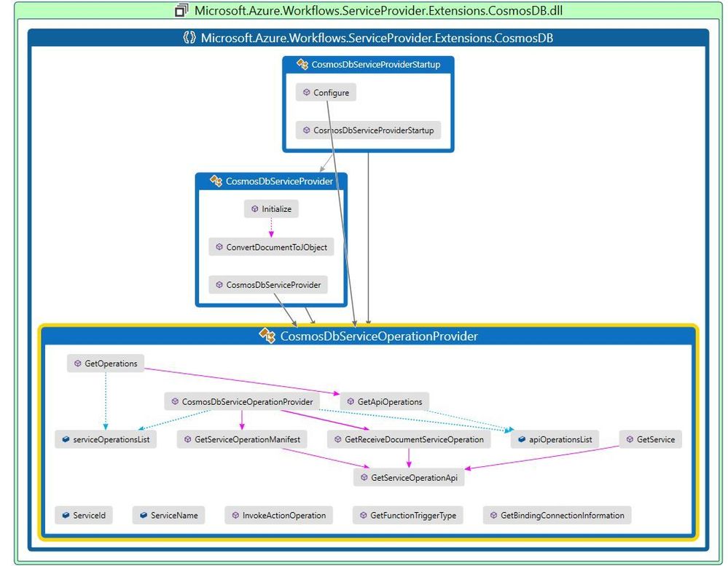Click the field icon beside serviceOperationsList

coord(66,439)
